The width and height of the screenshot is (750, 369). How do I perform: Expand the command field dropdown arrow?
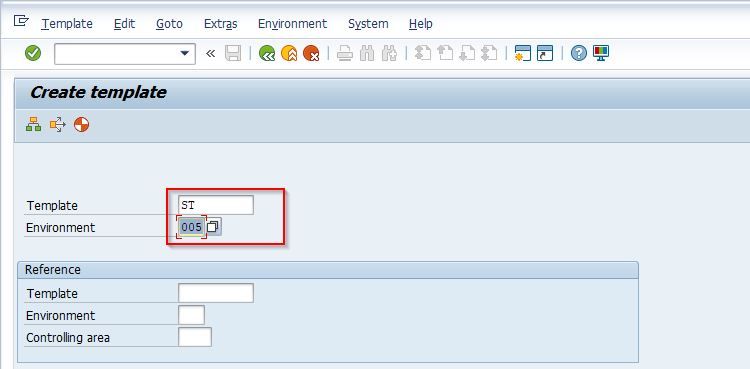(185, 53)
